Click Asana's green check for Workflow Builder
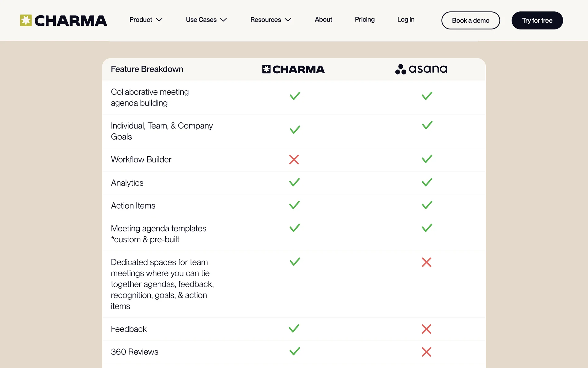Viewport: 588px width, 368px height. click(x=427, y=159)
